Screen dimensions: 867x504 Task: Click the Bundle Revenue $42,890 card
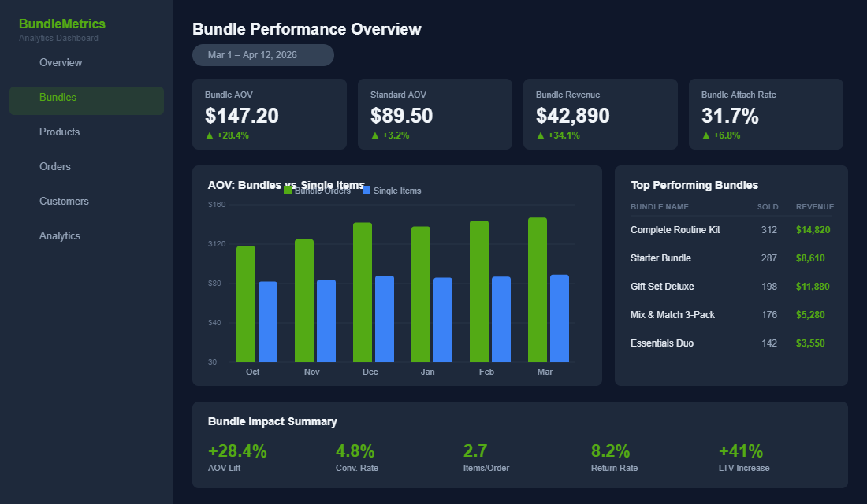[601, 113]
